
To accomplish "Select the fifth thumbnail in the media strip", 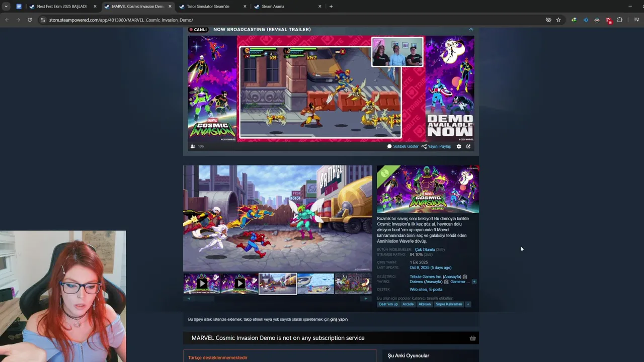I will tap(353, 284).
